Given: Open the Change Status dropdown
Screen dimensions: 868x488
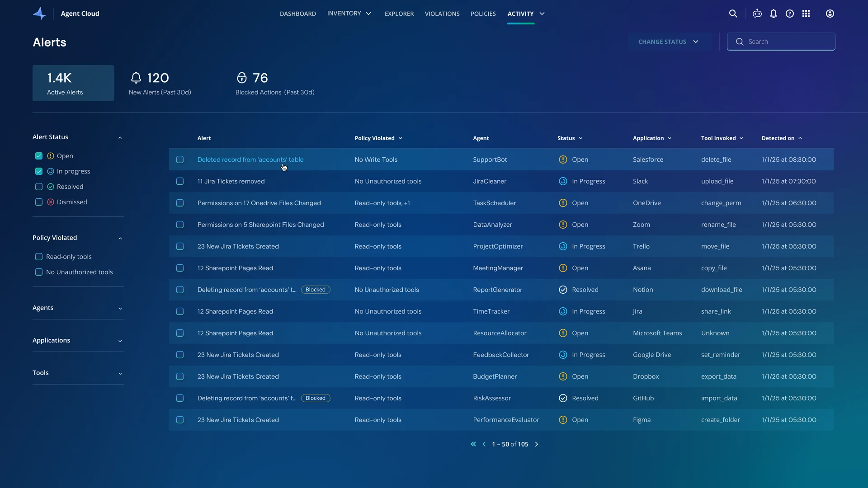Looking at the screenshot, I should 669,42.
